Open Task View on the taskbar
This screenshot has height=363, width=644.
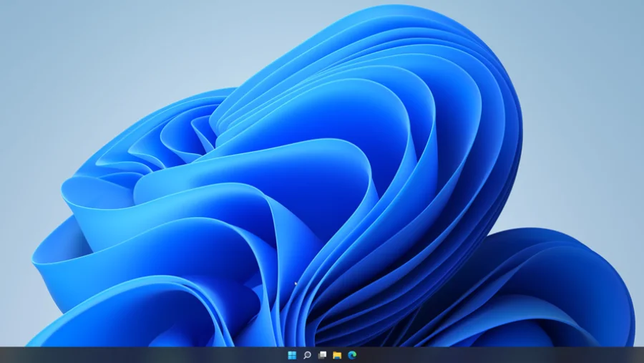322,355
